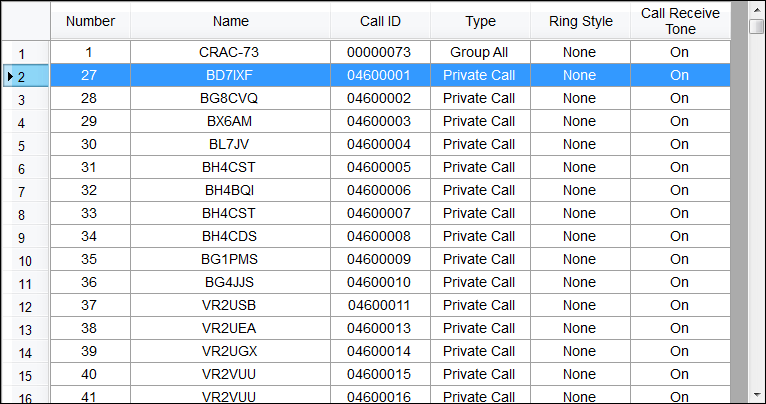Sort by the Name column header
The height and width of the screenshot is (404, 766).
pos(230,21)
